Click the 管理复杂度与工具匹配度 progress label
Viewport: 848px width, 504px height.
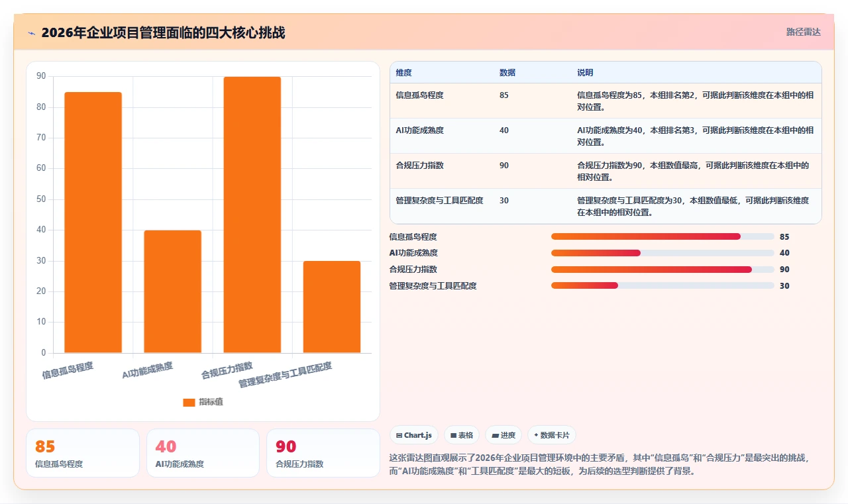pyautogui.click(x=433, y=286)
